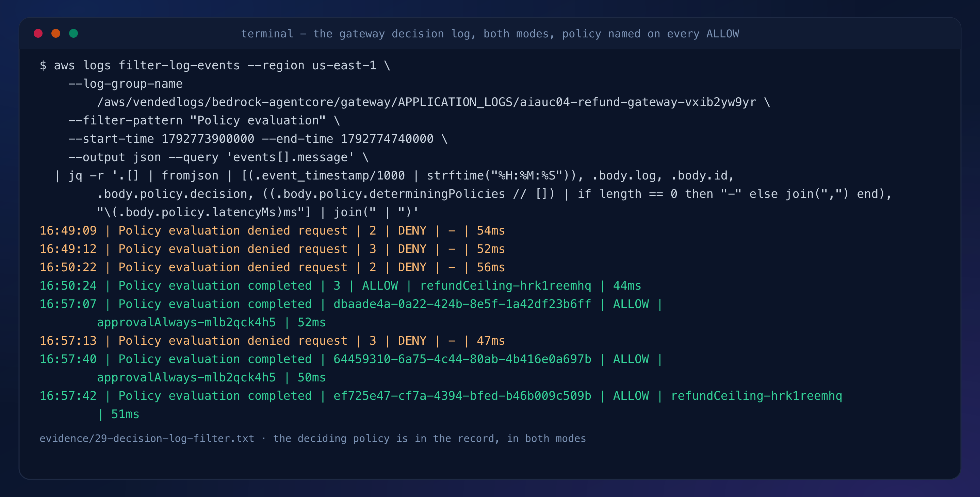Click the 16:57:13 DENY 47ms row

[272, 340]
